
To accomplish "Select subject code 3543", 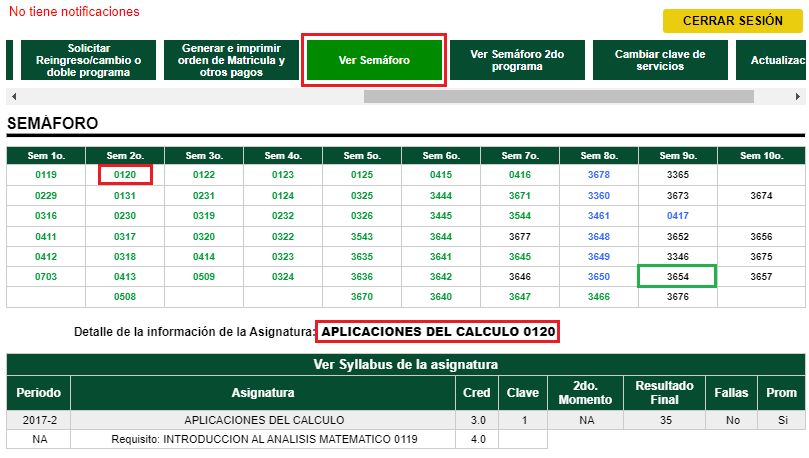I will (x=362, y=237).
